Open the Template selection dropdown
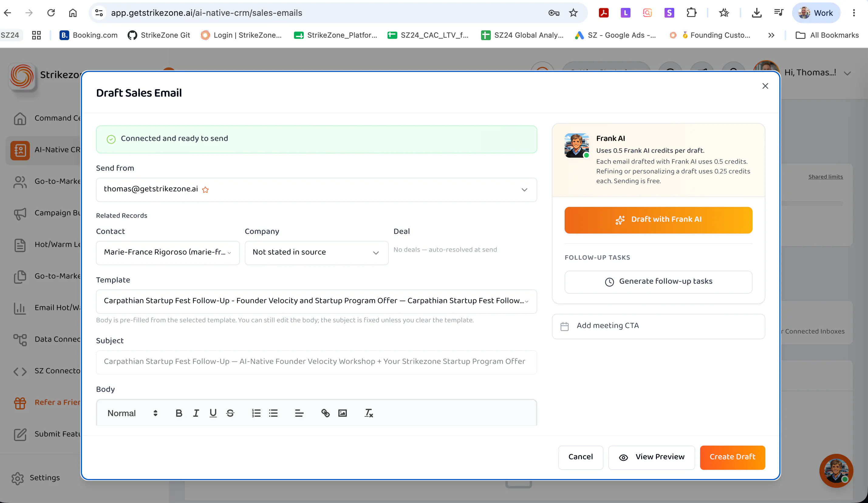The width and height of the screenshot is (868, 503). pyautogui.click(x=316, y=301)
